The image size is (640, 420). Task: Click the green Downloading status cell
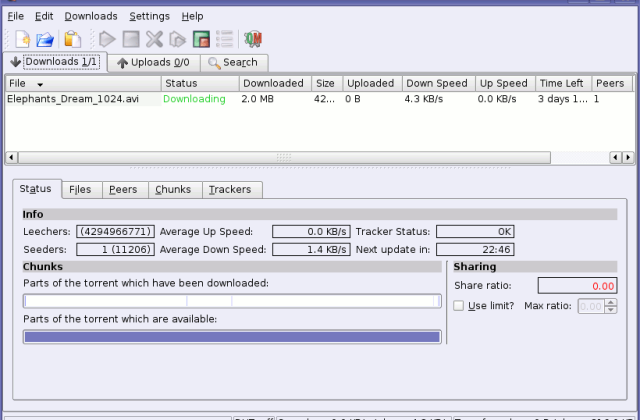point(194,99)
